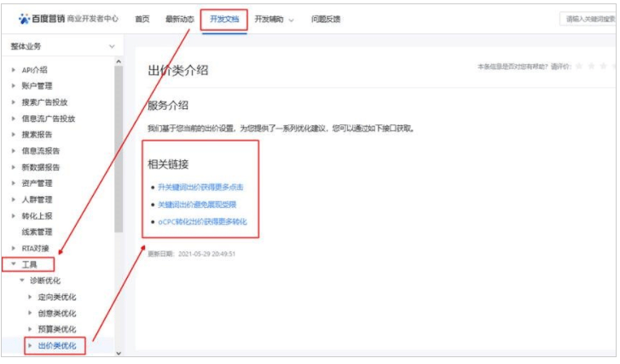Select the 诊断优化 label
The image size is (620, 364).
tap(45, 280)
